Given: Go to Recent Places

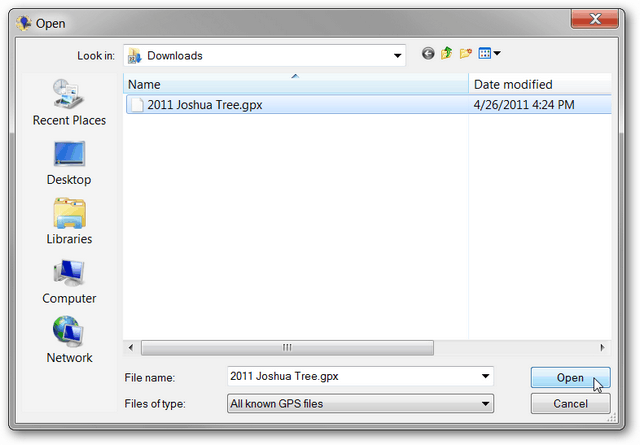Looking at the screenshot, I should pyautogui.click(x=69, y=102).
